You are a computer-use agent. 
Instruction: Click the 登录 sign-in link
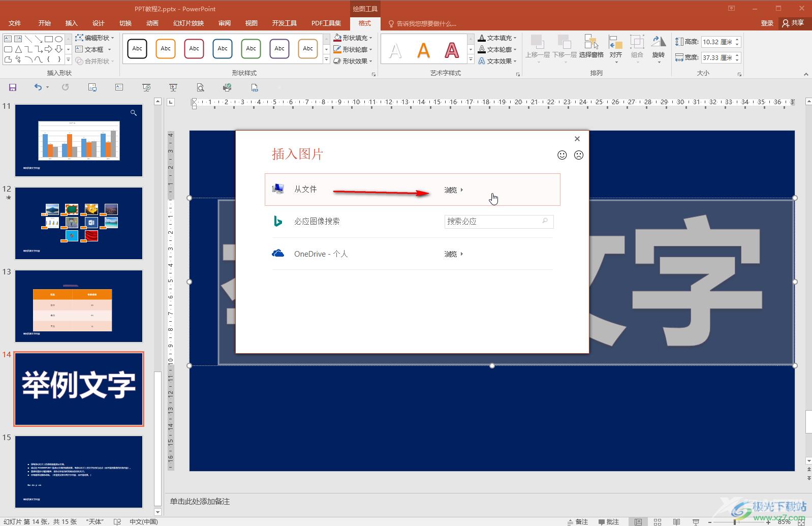[x=767, y=23]
